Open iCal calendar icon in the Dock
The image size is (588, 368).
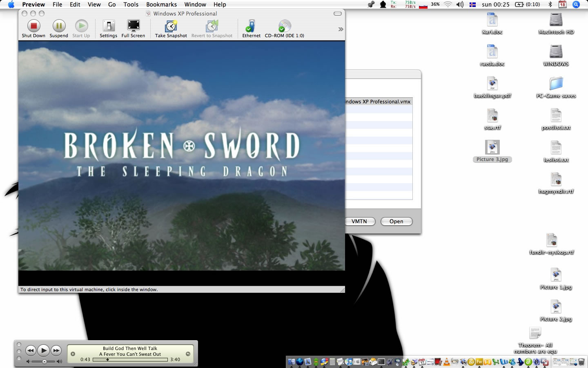point(422,361)
